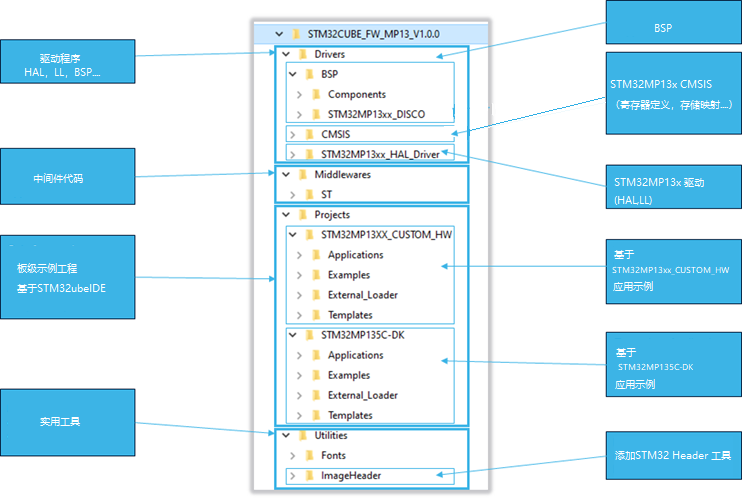Select the CMSIS folder label
Image resolution: width=742 pixels, height=499 pixels.
pos(336,134)
